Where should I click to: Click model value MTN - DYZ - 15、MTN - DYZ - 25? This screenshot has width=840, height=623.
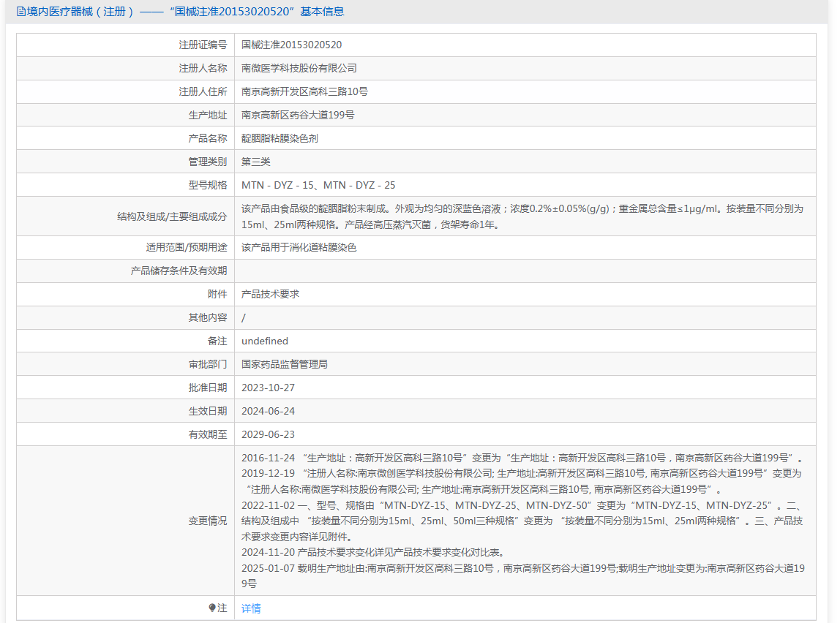318,185
